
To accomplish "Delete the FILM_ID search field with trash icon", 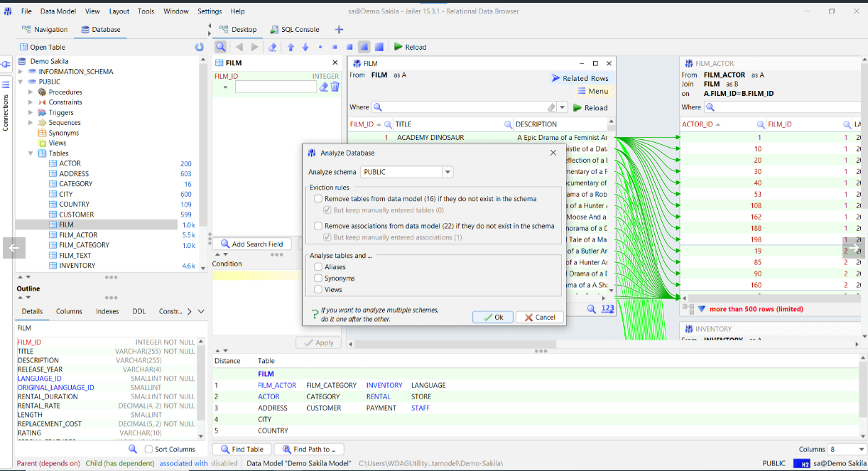I will pyautogui.click(x=335, y=87).
